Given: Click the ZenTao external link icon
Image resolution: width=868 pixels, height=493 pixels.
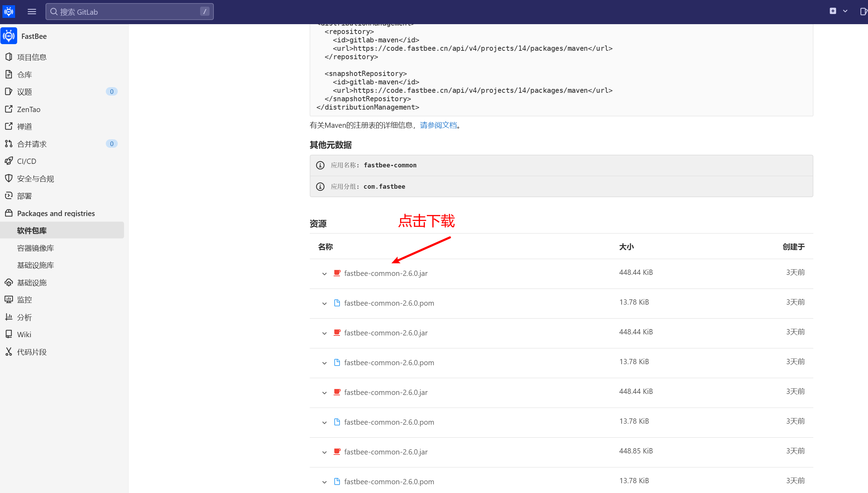Looking at the screenshot, I should [x=9, y=109].
